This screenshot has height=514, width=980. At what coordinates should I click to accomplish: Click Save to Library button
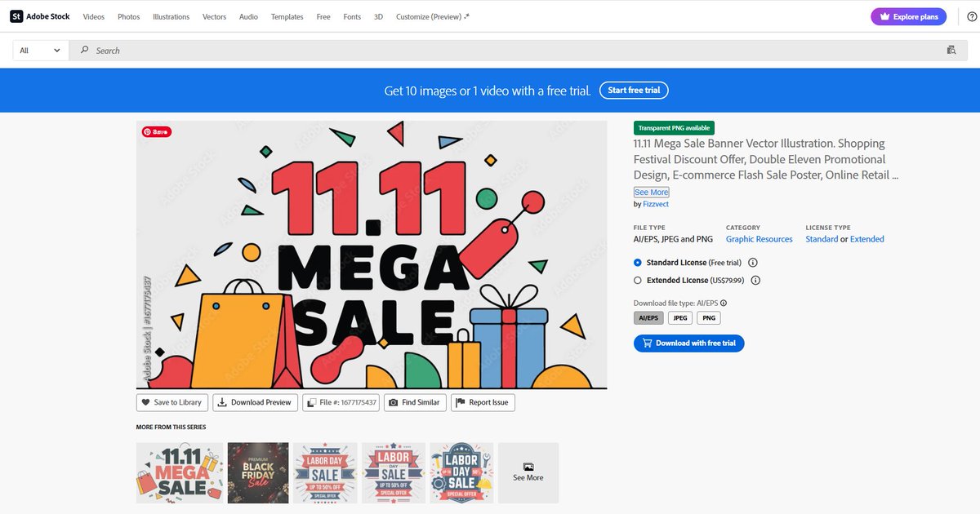(171, 402)
